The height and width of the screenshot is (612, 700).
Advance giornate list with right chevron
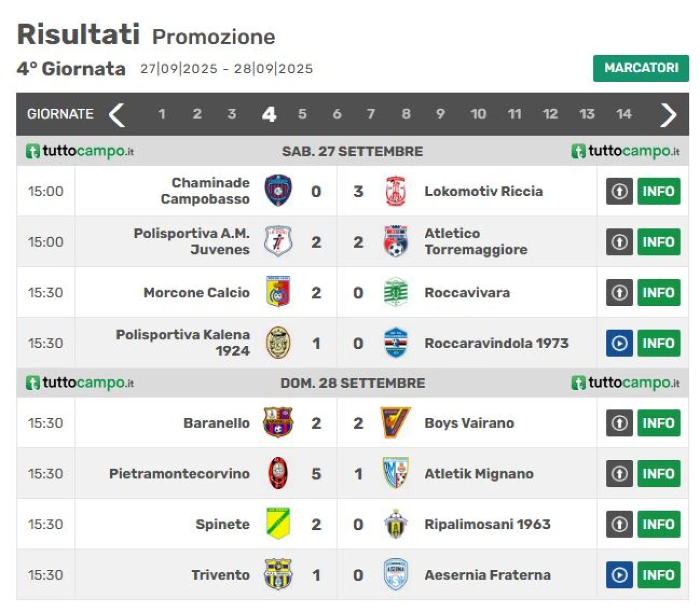click(668, 115)
